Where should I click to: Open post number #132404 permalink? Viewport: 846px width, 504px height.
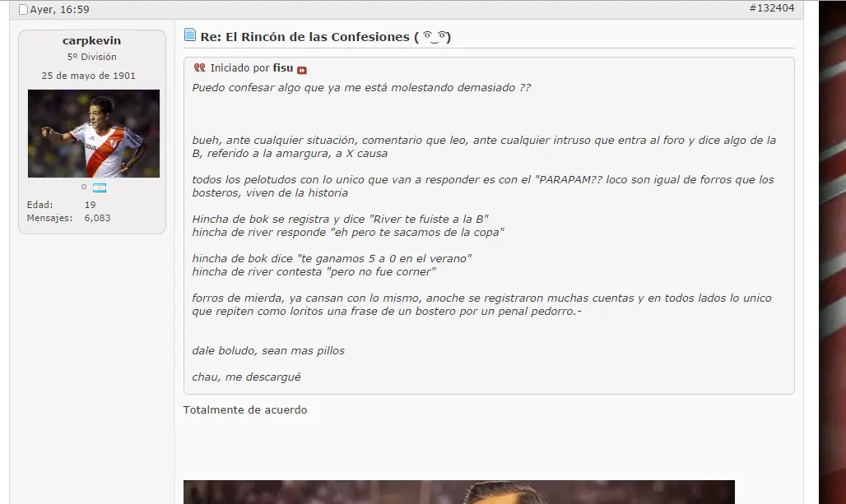pyautogui.click(x=772, y=8)
